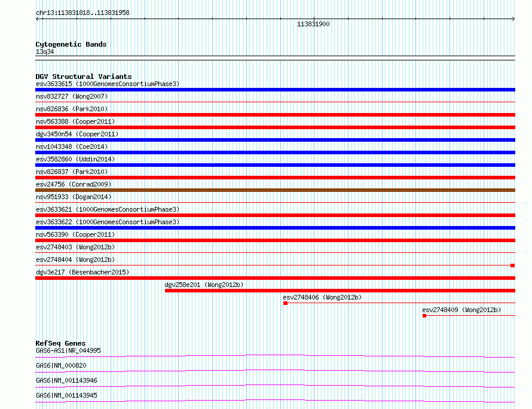Select variant nsv951933 (Dogan2014) label
Image resolution: width=532 pixels, height=409 pixels.
pos(74,197)
